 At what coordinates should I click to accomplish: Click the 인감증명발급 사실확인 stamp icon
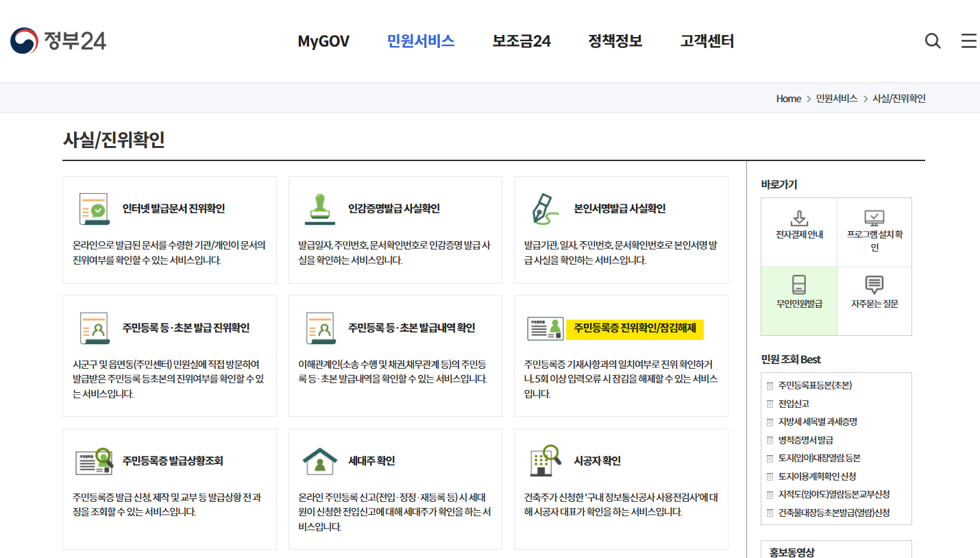320,209
